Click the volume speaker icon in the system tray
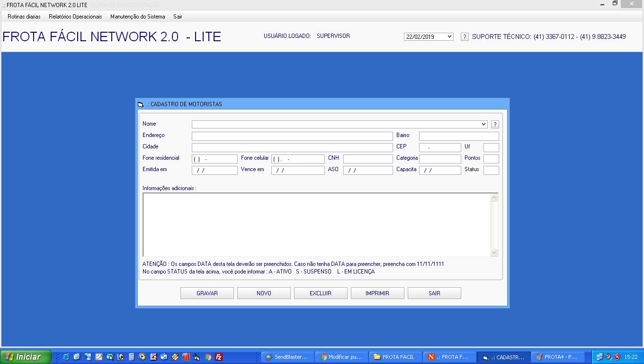Image resolution: width=644 pixels, height=364 pixels. [608, 356]
